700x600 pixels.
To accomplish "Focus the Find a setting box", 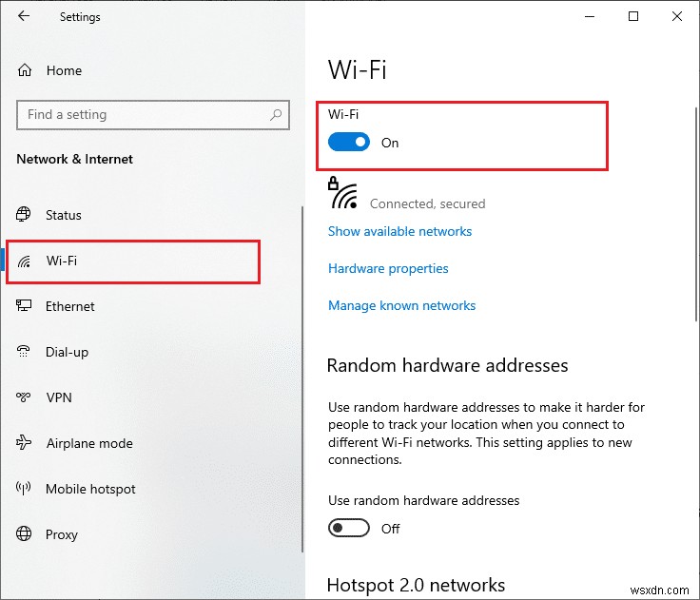I will click(143, 115).
